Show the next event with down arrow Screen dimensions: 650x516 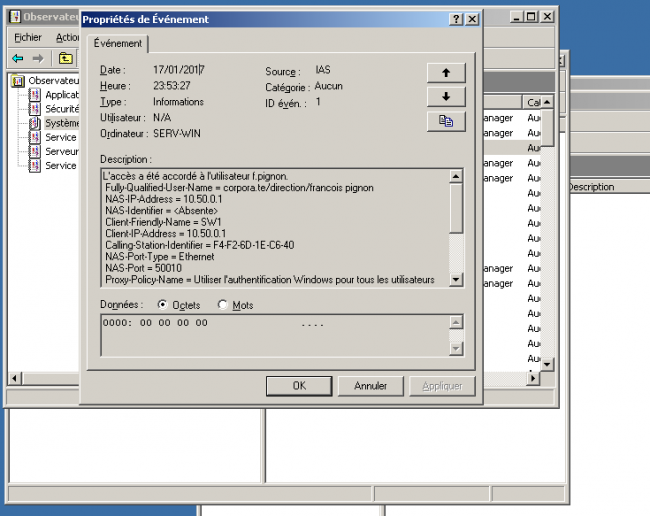coord(446,96)
